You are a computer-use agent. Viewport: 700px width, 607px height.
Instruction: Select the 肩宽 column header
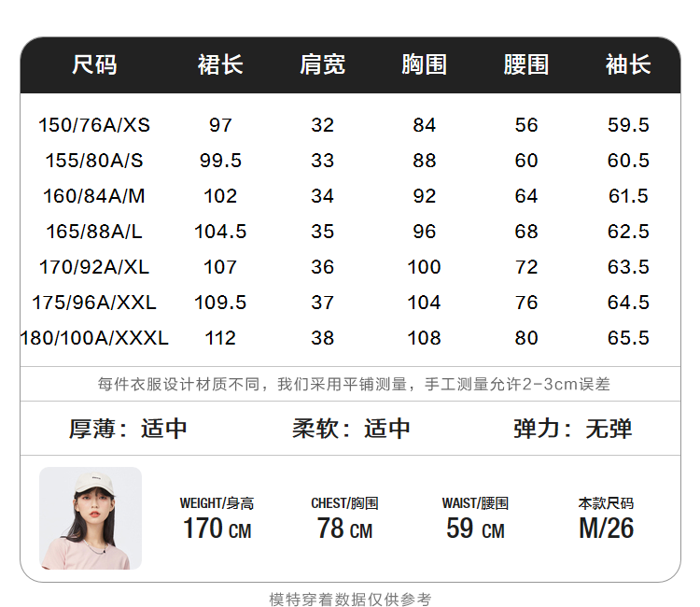[x=322, y=64]
